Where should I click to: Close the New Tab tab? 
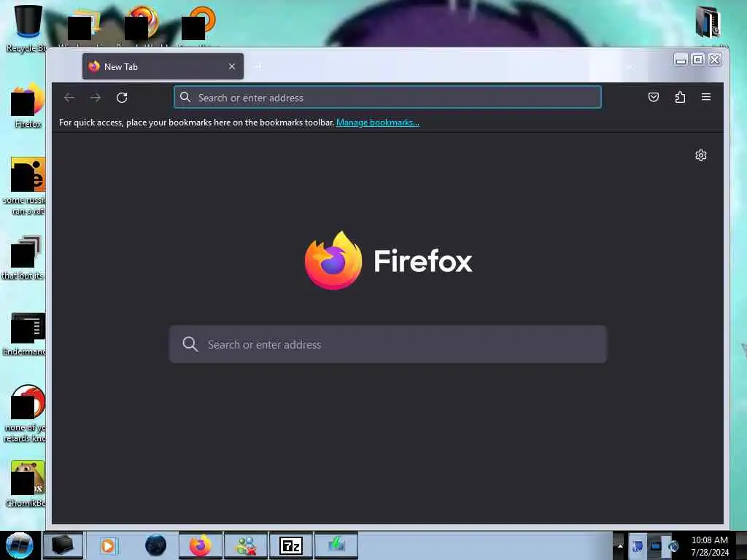coord(232,66)
